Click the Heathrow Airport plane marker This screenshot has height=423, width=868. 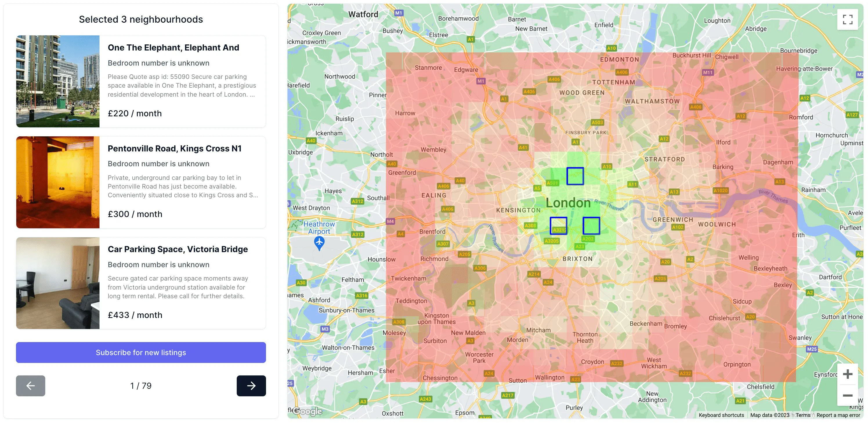[x=319, y=242]
